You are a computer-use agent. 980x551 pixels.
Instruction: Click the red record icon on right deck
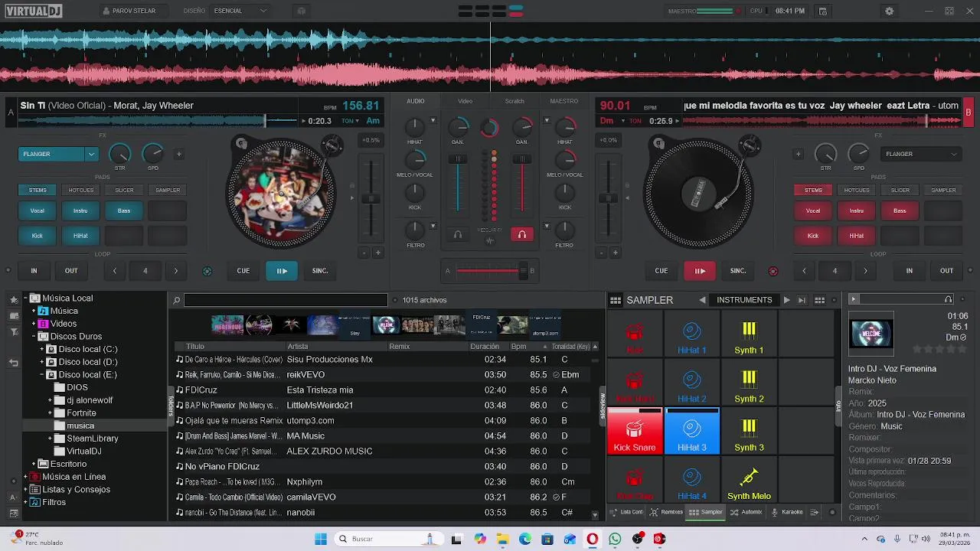click(x=773, y=271)
